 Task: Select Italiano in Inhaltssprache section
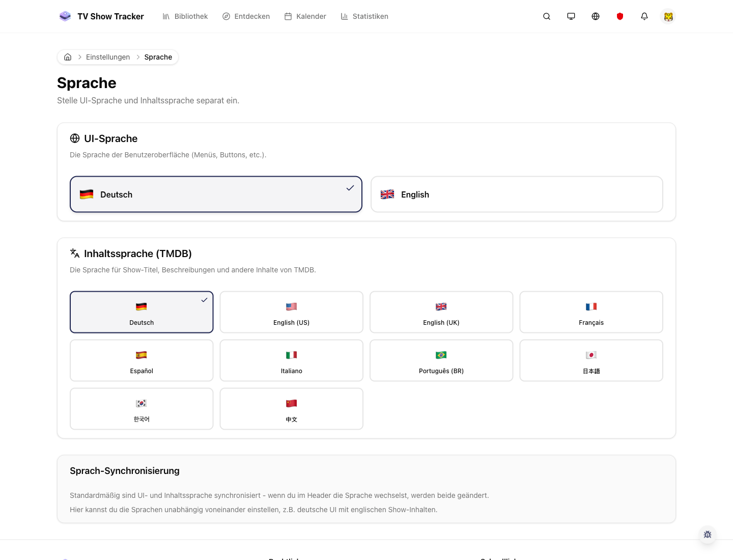coord(291,360)
